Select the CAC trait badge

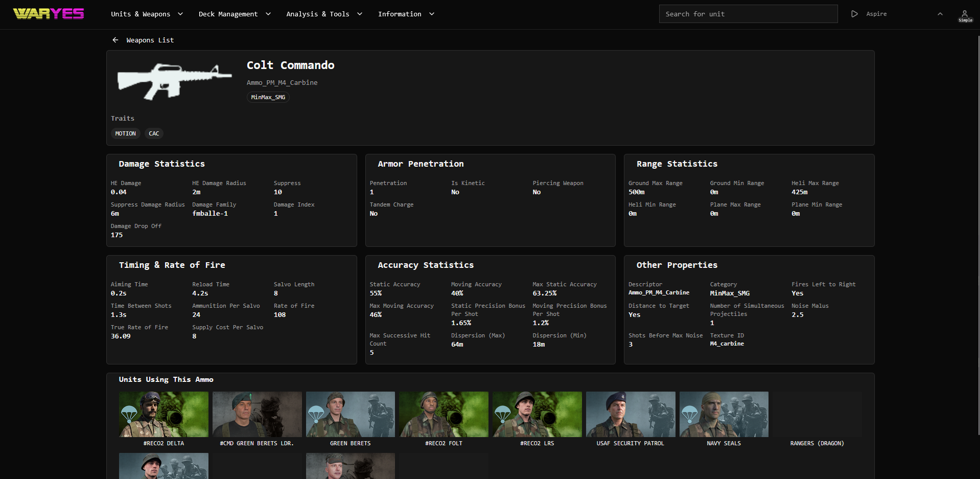coord(154,133)
